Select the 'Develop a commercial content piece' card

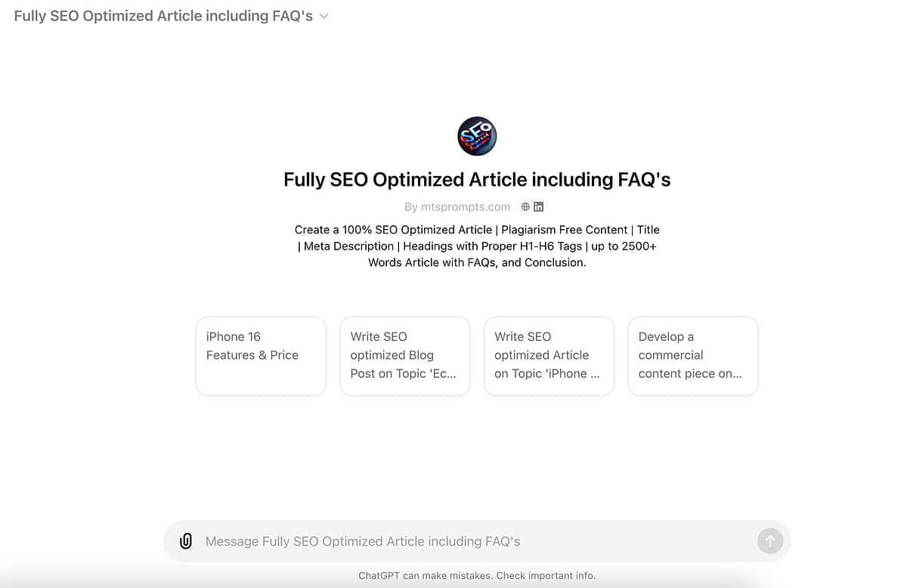point(693,355)
